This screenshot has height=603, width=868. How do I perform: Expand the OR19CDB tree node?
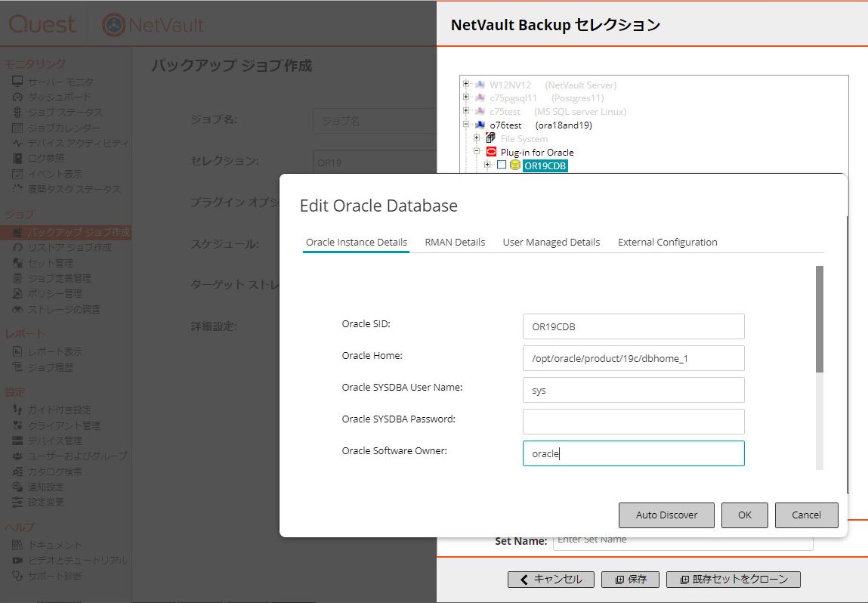pyautogui.click(x=487, y=165)
